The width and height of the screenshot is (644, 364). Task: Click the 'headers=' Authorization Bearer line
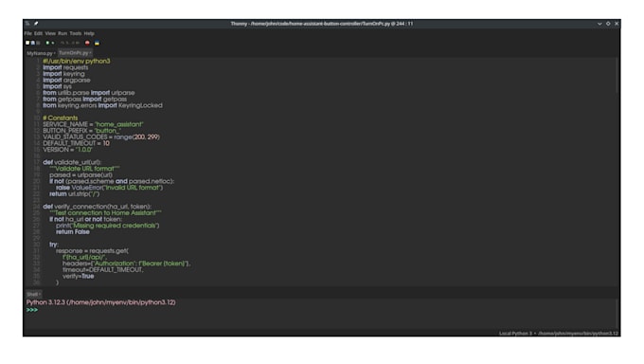click(x=127, y=264)
